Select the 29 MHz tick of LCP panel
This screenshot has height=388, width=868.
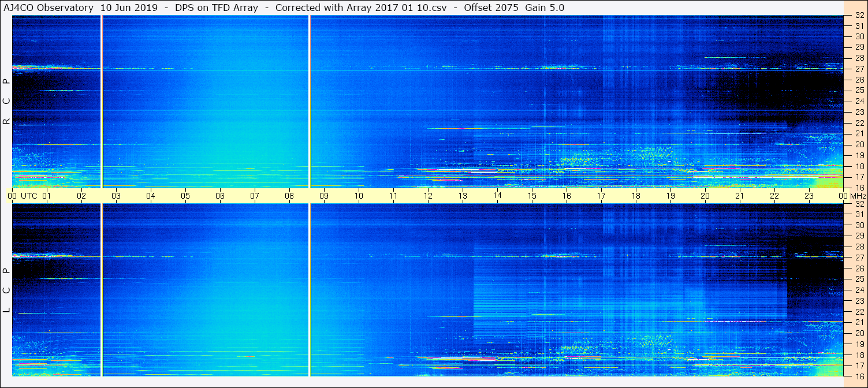pos(859,236)
